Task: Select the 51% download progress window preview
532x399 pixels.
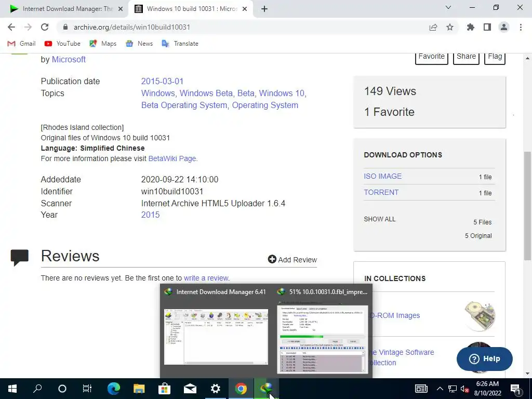Action: (x=323, y=331)
